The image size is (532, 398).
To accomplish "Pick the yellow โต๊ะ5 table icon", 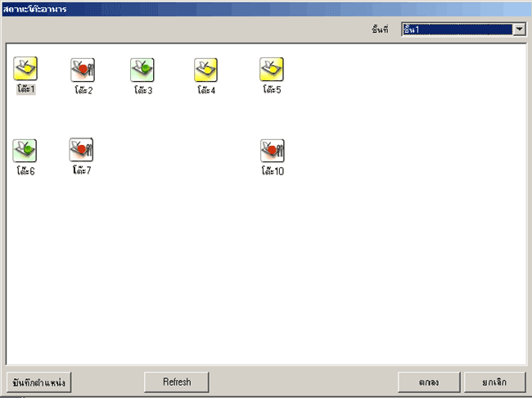I will [272, 69].
